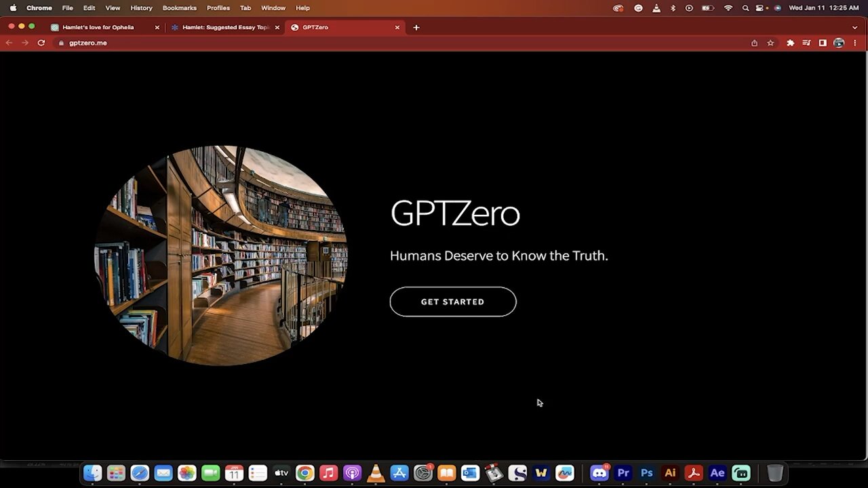Go forward to the next page
The width and height of the screenshot is (868, 488).
point(25,43)
